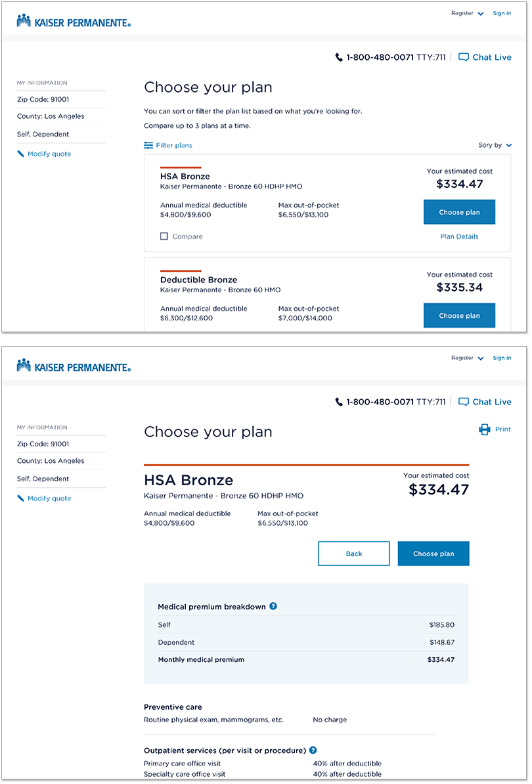Expand the Register menu on the lower page
Screen dimensions: 532x784
coord(467,357)
